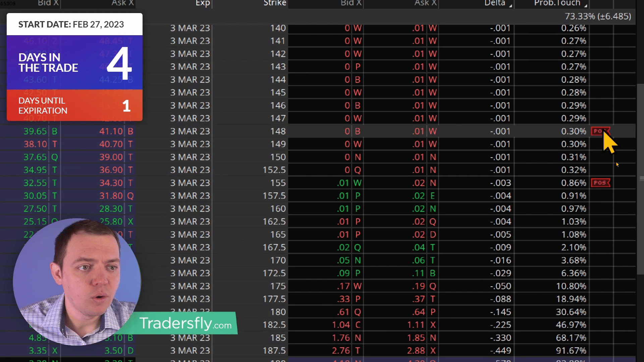The height and width of the screenshot is (362, 644).
Task: Select strike 187.5 cell
Action: click(x=274, y=351)
